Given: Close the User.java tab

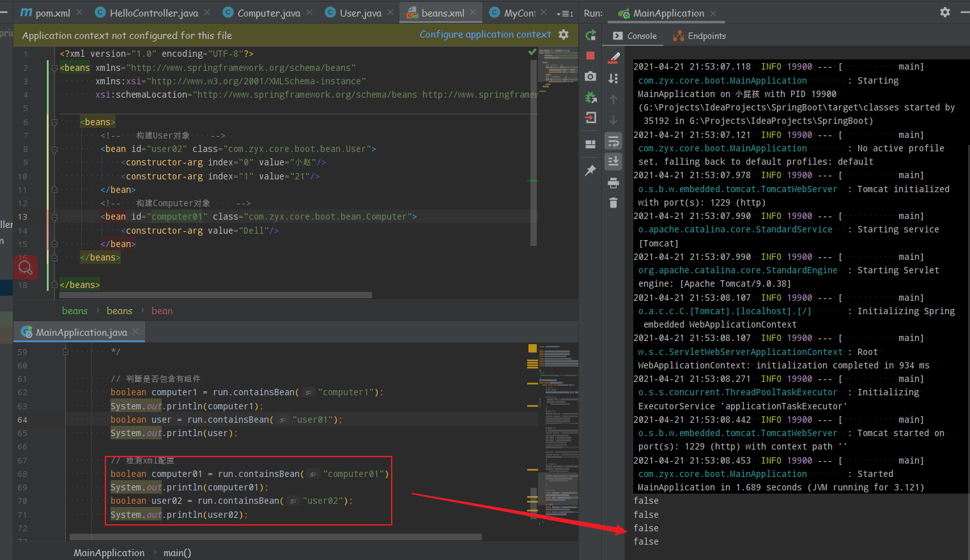Looking at the screenshot, I should [x=390, y=12].
